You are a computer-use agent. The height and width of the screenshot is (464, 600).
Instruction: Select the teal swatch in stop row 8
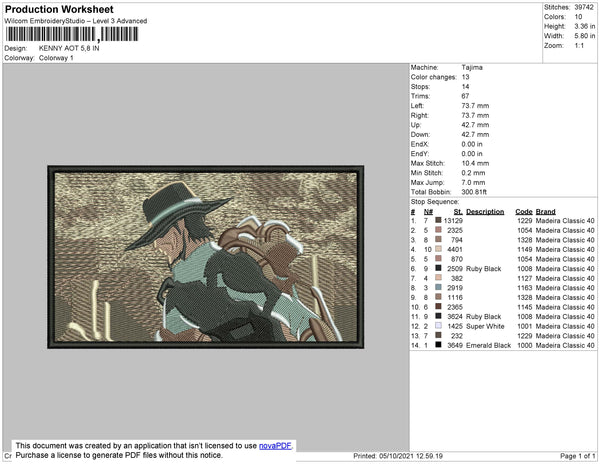pyautogui.click(x=438, y=287)
